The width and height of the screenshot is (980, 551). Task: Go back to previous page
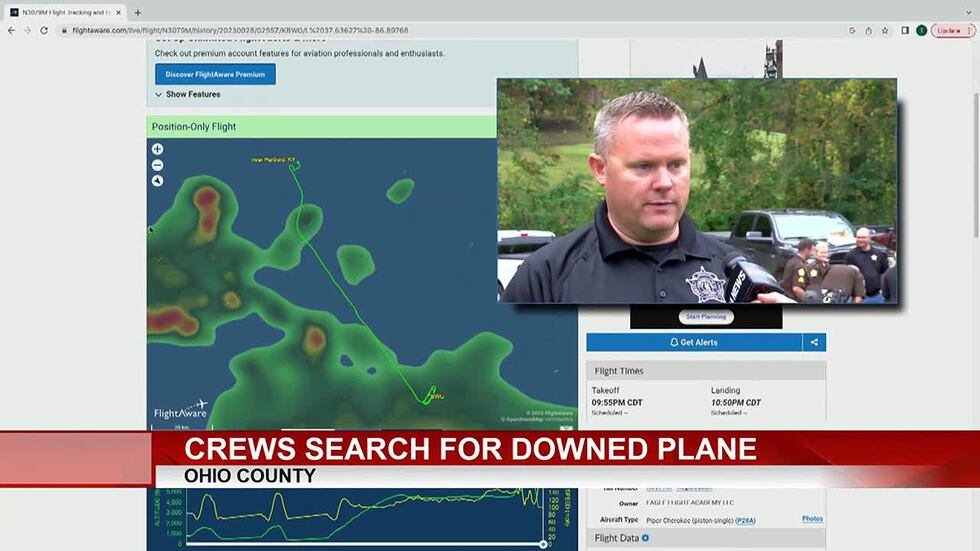[x=11, y=30]
